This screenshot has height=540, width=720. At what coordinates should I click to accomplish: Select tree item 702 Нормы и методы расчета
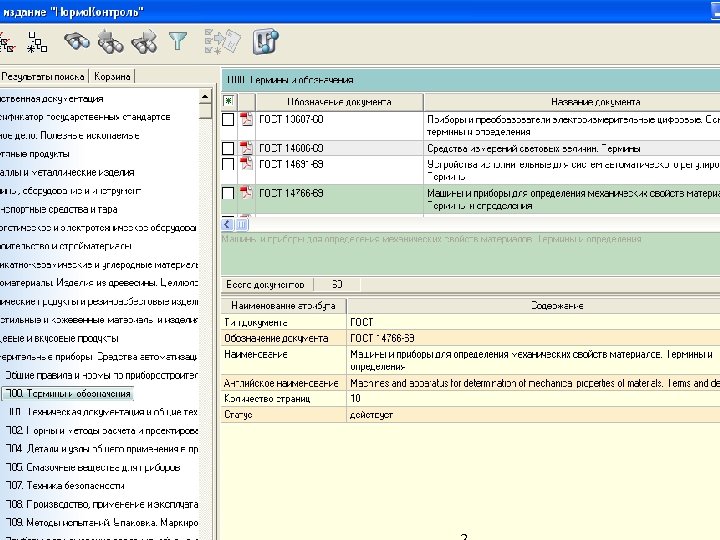click(102, 431)
